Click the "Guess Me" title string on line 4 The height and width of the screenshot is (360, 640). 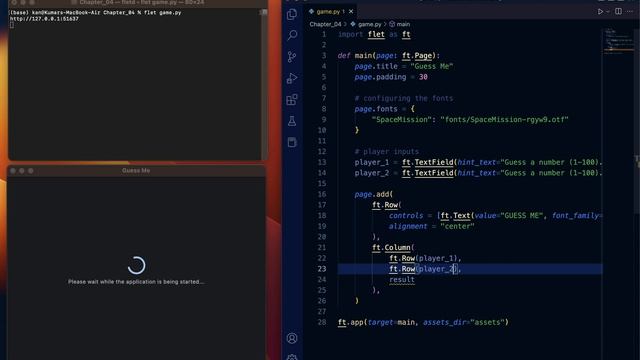pos(431,66)
